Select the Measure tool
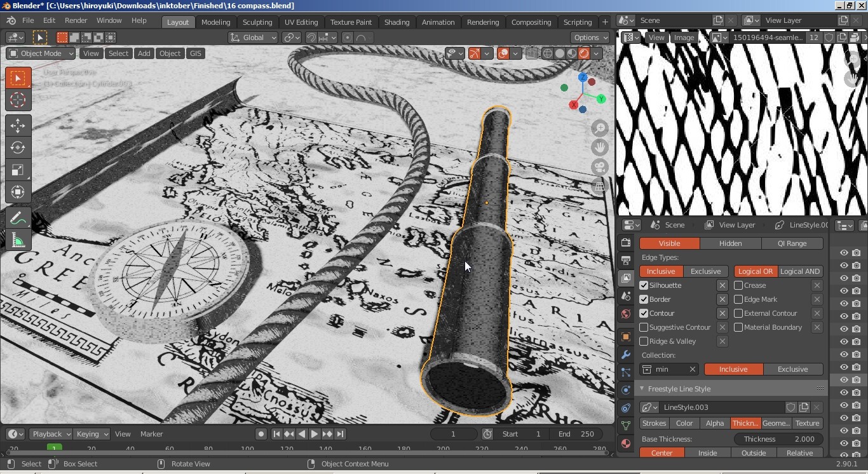Image resolution: width=868 pixels, height=474 pixels. point(18,241)
